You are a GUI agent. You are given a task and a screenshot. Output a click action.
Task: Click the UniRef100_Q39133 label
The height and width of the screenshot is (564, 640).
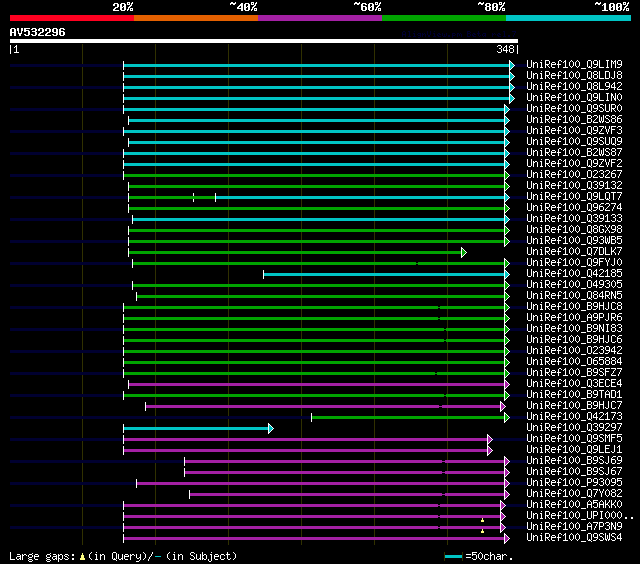(574, 219)
